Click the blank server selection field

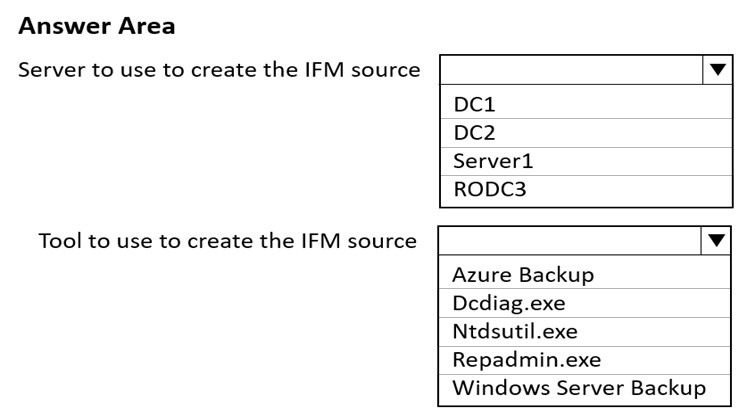point(571,70)
